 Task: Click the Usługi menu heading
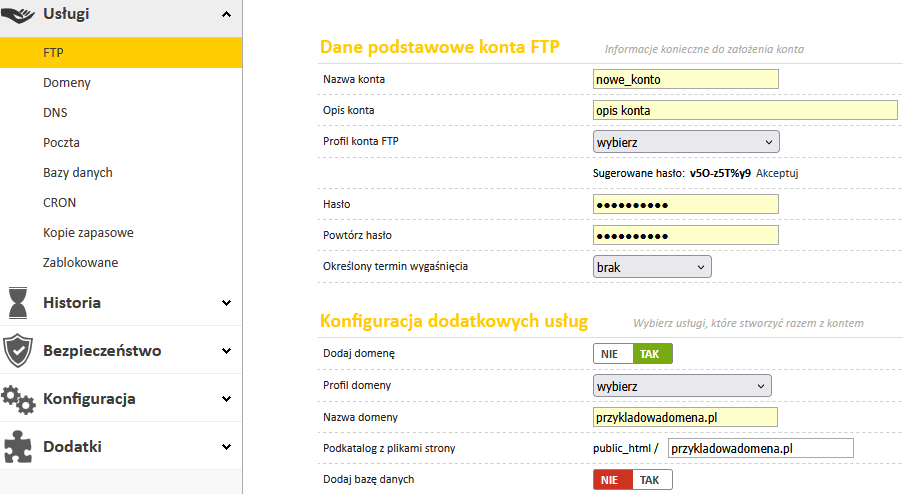tap(66, 14)
